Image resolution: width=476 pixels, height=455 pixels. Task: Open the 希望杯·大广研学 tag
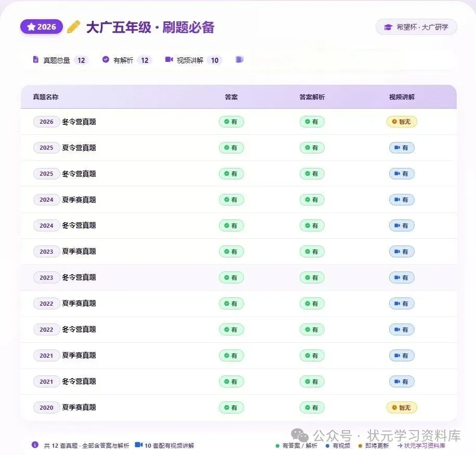[x=416, y=27]
